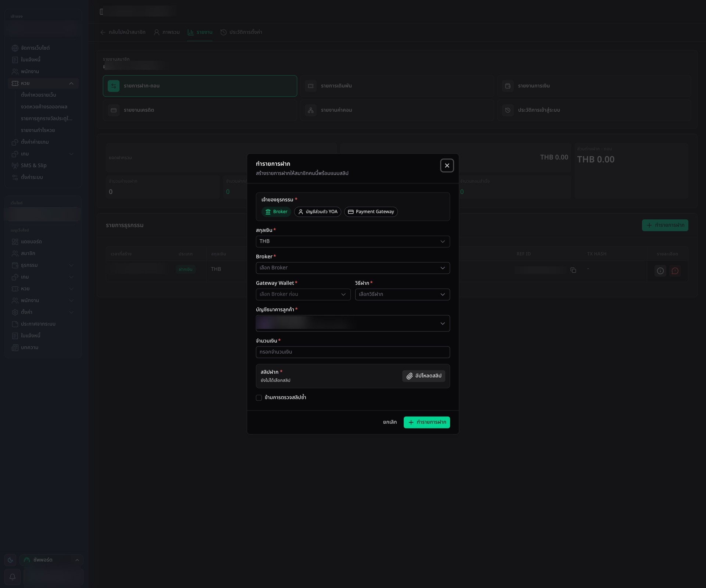Click the SMS & Slip antenna icon
This screenshot has height=588, width=706.
pos(15,166)
